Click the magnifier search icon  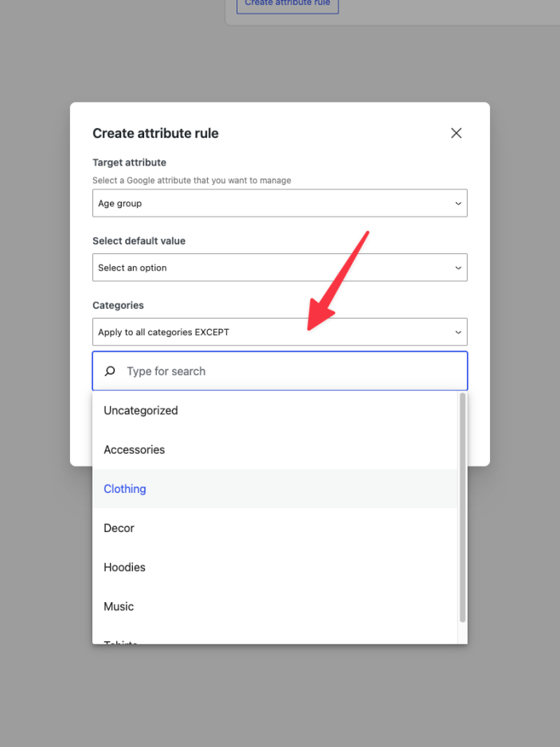(110, 371)
